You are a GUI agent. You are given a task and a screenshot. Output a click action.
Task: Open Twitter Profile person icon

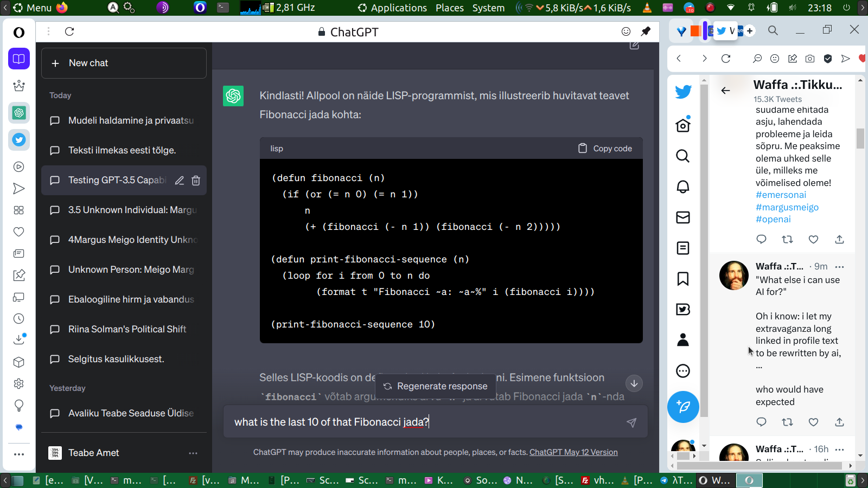coord(683,340)
